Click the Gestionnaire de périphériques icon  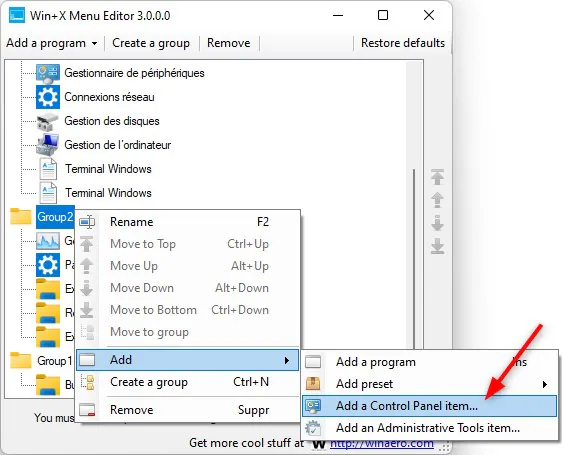(48, 73)
